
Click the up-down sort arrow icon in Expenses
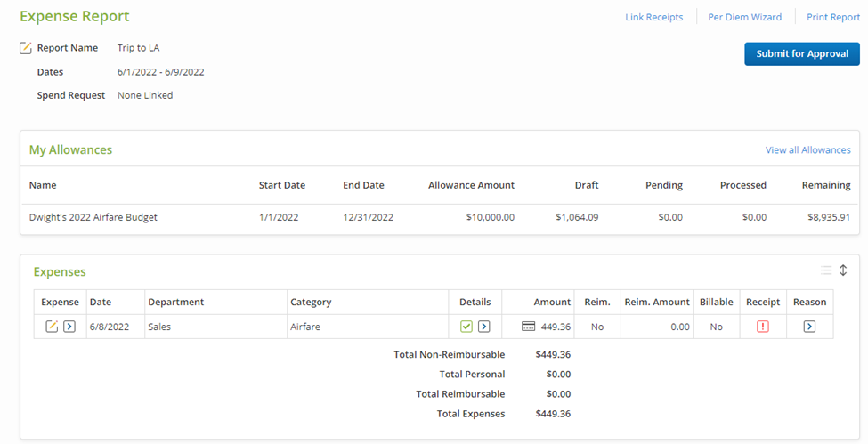[x=843, y=270]
